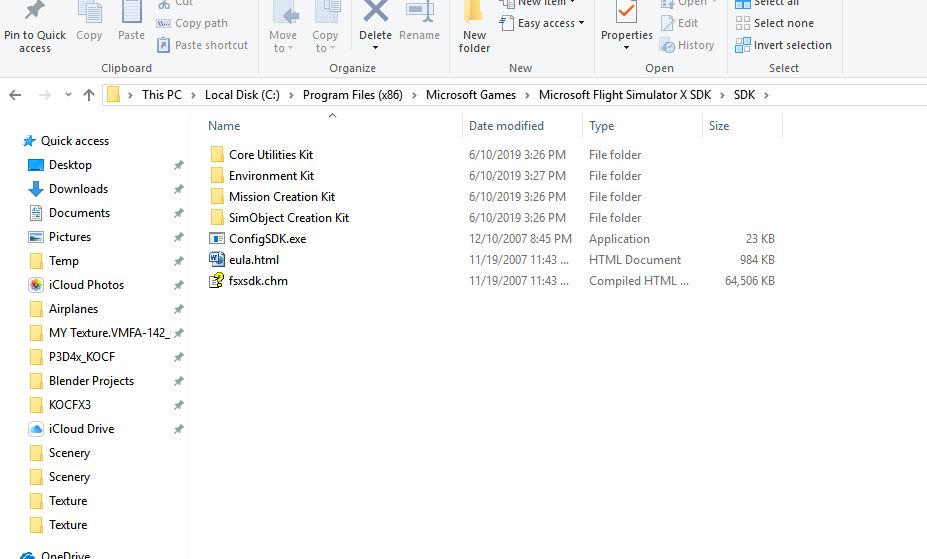The height and width of the screenshot is (559, 927).
Task: Open the Copy to dropdown
Action: [325, 28]
